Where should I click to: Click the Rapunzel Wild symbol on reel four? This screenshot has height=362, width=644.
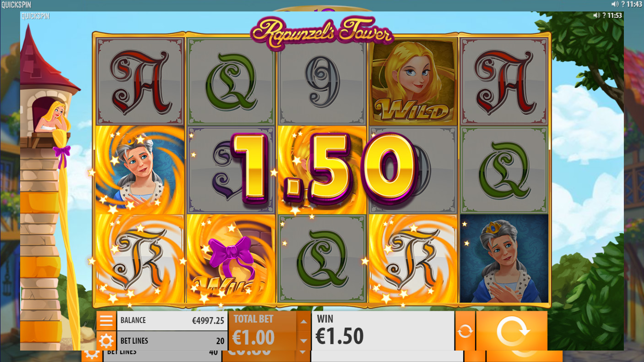point(413,81)
